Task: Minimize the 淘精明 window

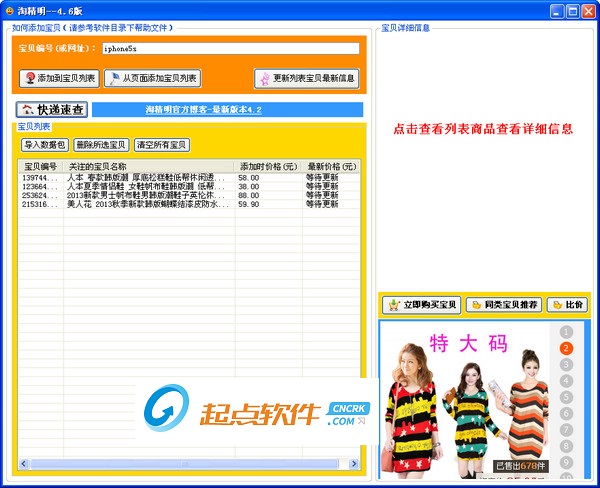Action: pyautogui.click(x=557, y=11)
